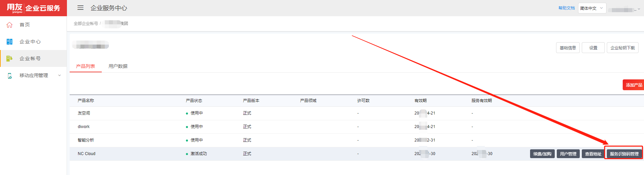Click the 产品版本 column header
644x175 pixels.
click(251, 101)
